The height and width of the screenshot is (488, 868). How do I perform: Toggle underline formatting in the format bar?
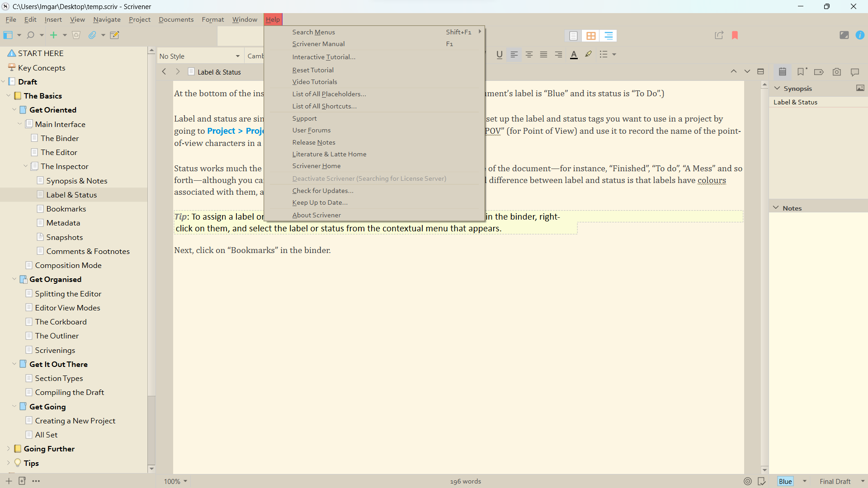499,54
